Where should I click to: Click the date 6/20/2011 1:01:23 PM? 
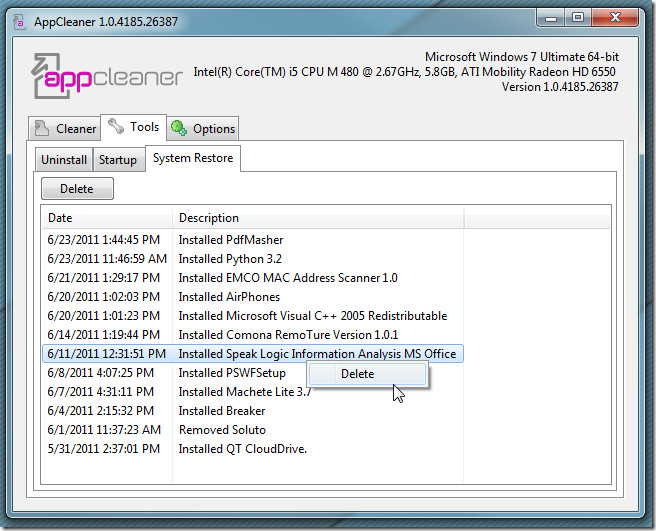tap(104, 316)
